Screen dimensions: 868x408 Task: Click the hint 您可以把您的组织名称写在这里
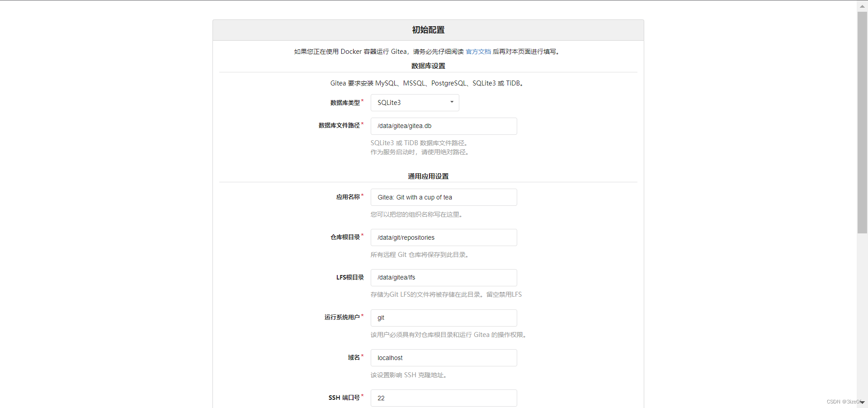coord(418,214)
